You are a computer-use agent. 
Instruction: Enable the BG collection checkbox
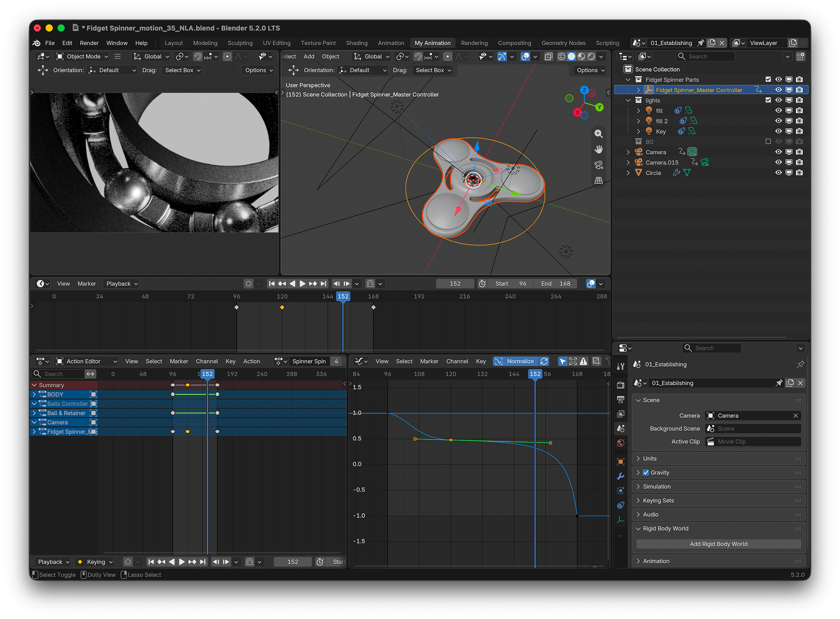click(x=768, y=141)
